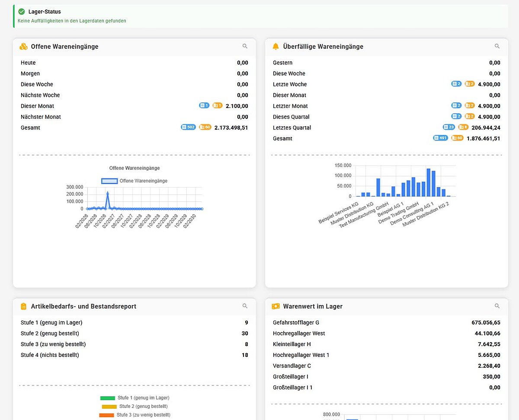Click the bell icon beside Überfällige Wareneingänge

276,47
